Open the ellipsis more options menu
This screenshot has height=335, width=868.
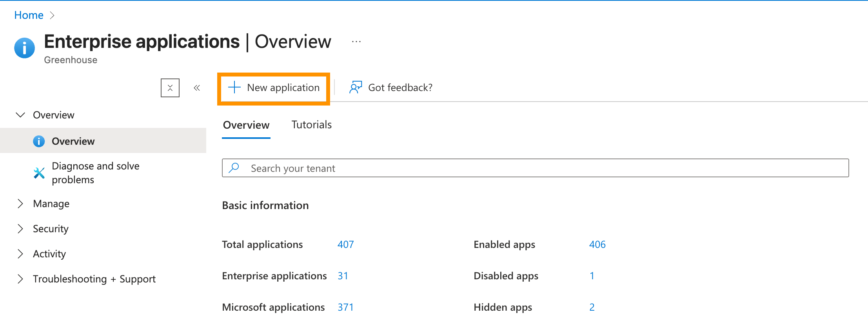[x=356, y=42]
